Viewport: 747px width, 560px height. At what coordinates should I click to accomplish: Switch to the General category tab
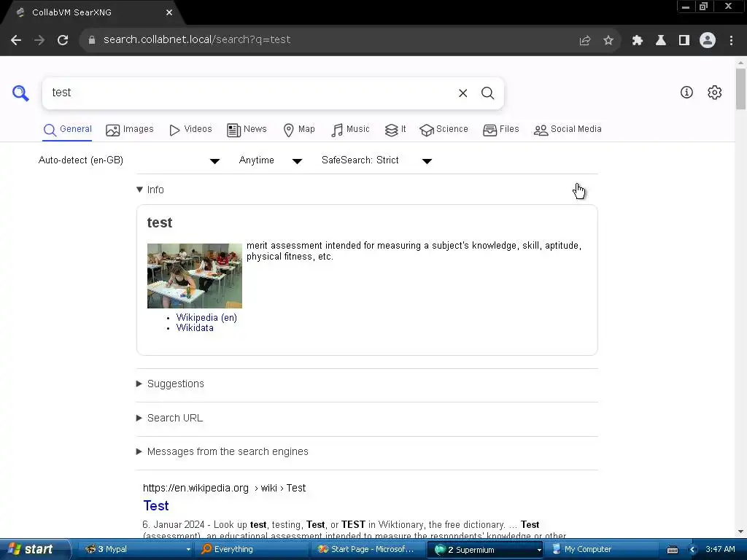pyautogui.click(x=67, y=130)
